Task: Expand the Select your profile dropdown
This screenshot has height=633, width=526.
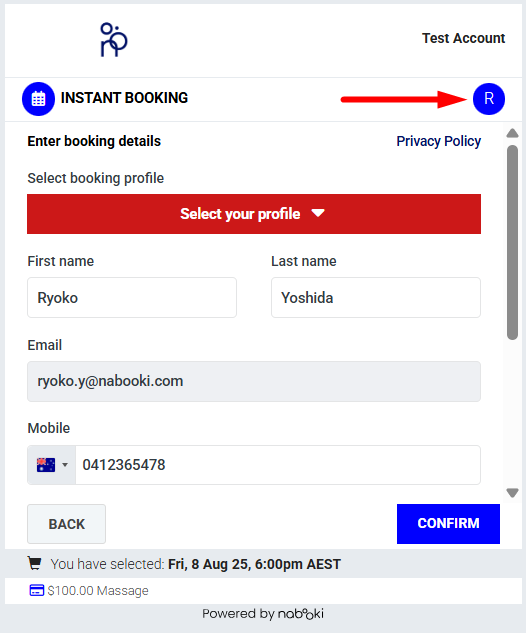Action: coord(254,214)
